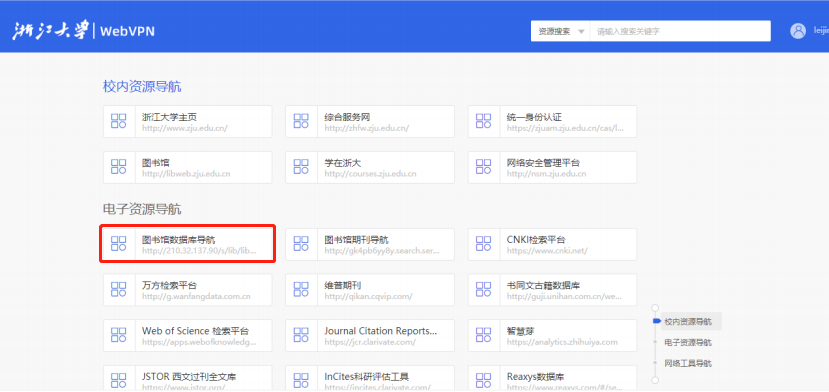Click the search keyword input field
This screenshot has height=392, width=829.
680,31
